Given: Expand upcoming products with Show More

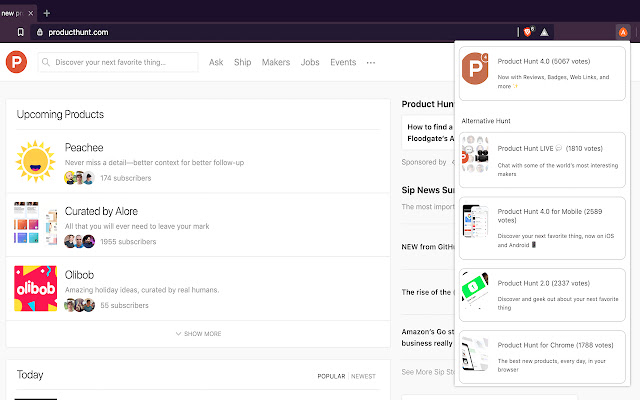Looking at the screenshot, I should pyautogui.click(x=198, y=333).
